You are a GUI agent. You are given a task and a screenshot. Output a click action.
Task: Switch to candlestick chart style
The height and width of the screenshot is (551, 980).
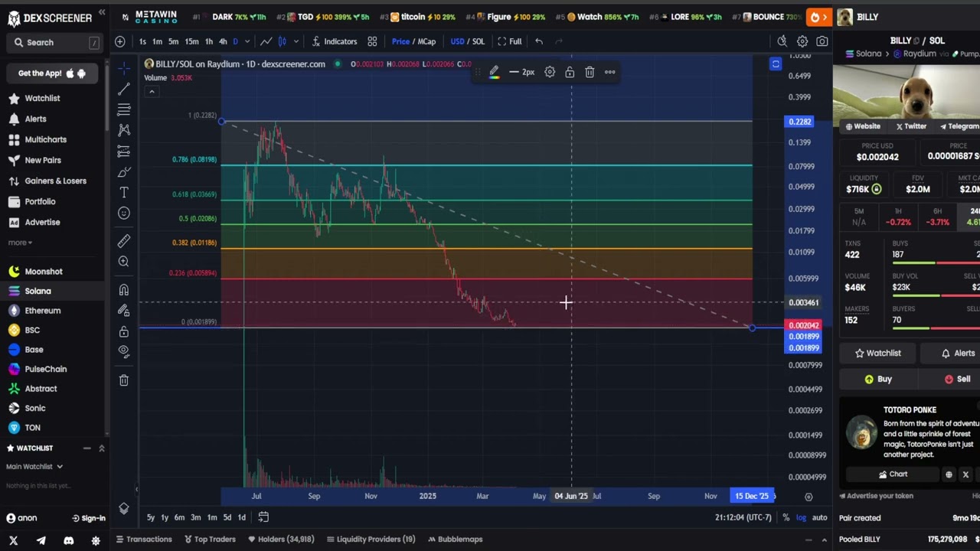click(282, 41)
